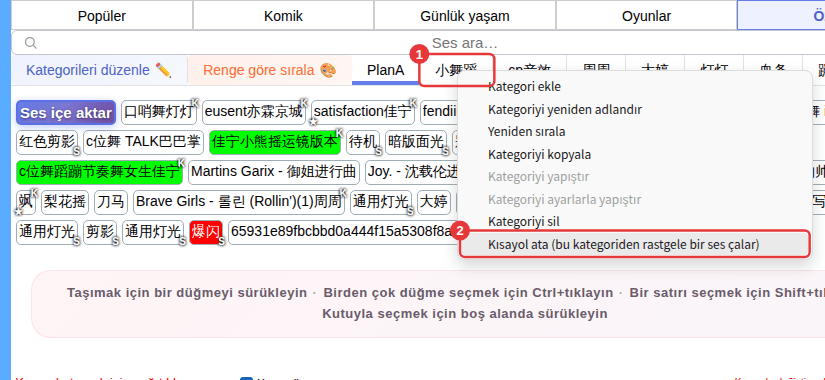Click Renge göre sırala button
Image resolution: width=825 pixels, height=380 pixels.
pyautogui.click(x=269, y=70)
